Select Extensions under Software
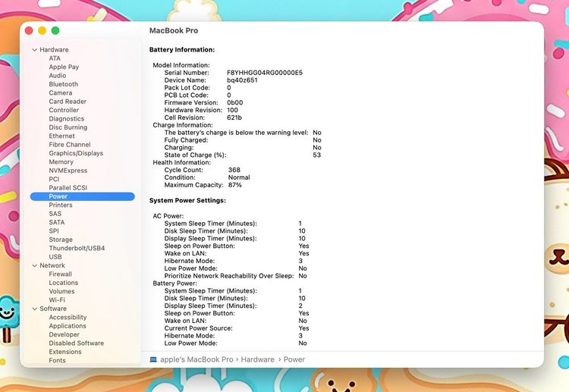 65,352
